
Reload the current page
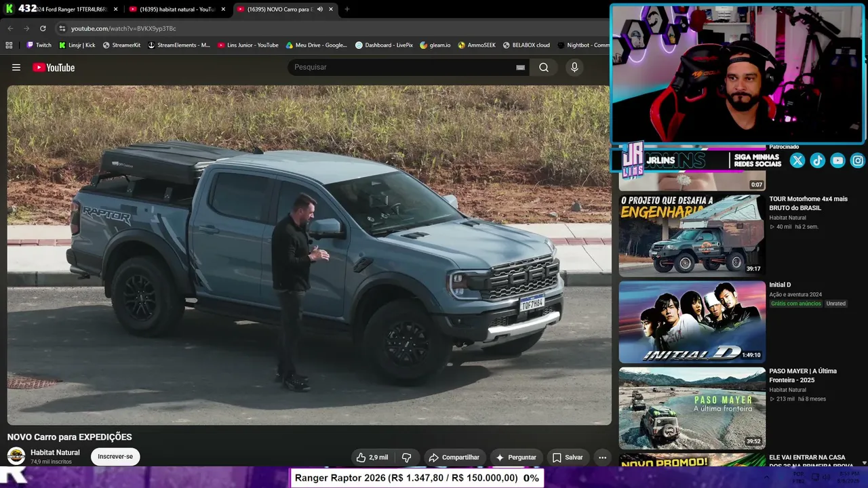tap(43, 28)
